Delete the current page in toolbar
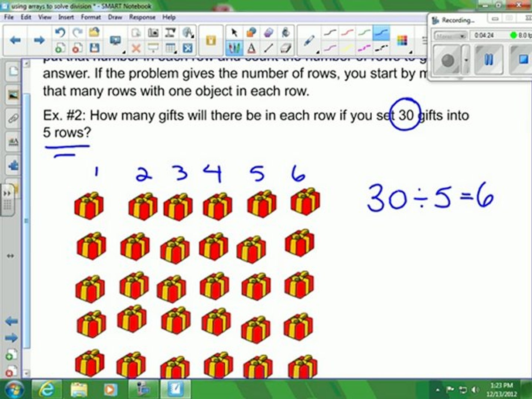Image resolution: width=532 pixels, height=399 pixels. pos(77,48)
